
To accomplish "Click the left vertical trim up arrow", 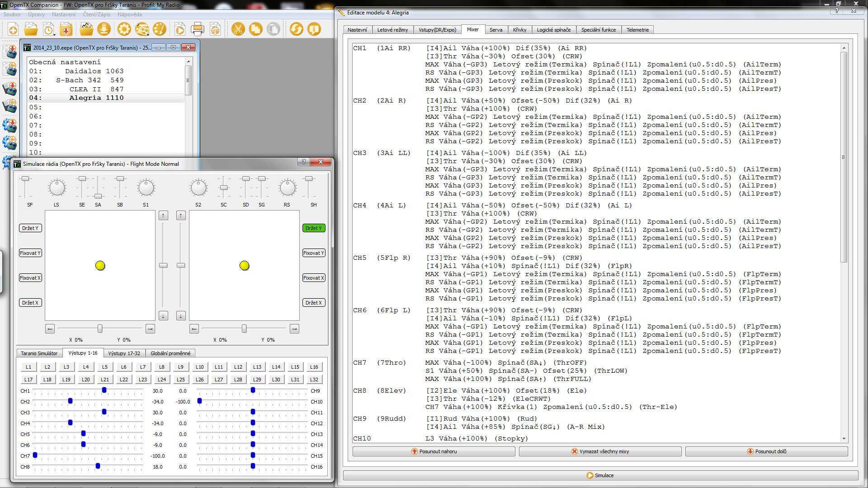I will 163,216.
